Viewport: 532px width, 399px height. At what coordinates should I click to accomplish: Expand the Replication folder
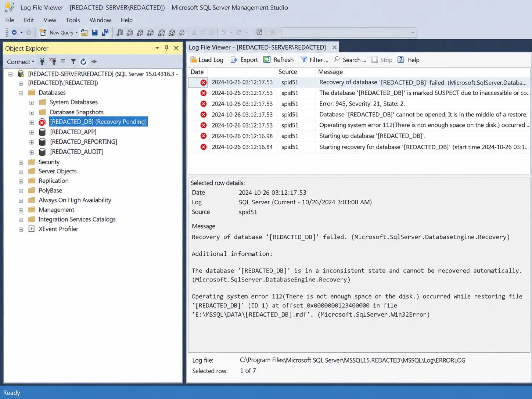[21, 181]
